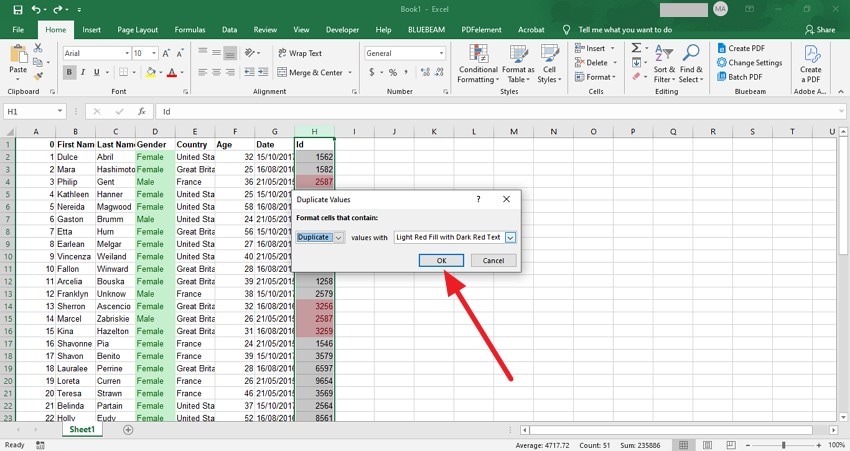Open the General number format dropdown
850x451 pixels.
point(441,53)
